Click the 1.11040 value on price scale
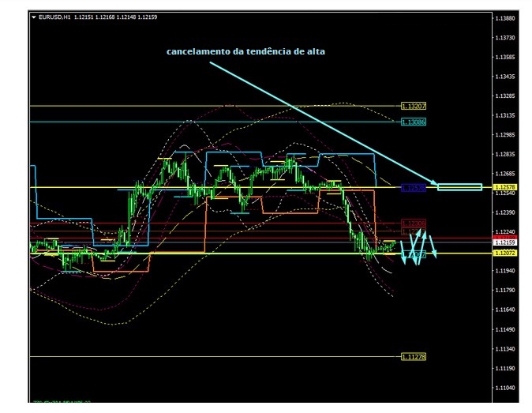Screen dimensions: 532x413 point(505,389)
